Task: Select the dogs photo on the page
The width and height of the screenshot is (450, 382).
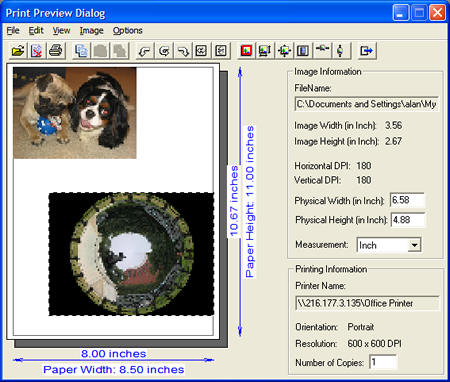Action: click(x=75, y=113)
